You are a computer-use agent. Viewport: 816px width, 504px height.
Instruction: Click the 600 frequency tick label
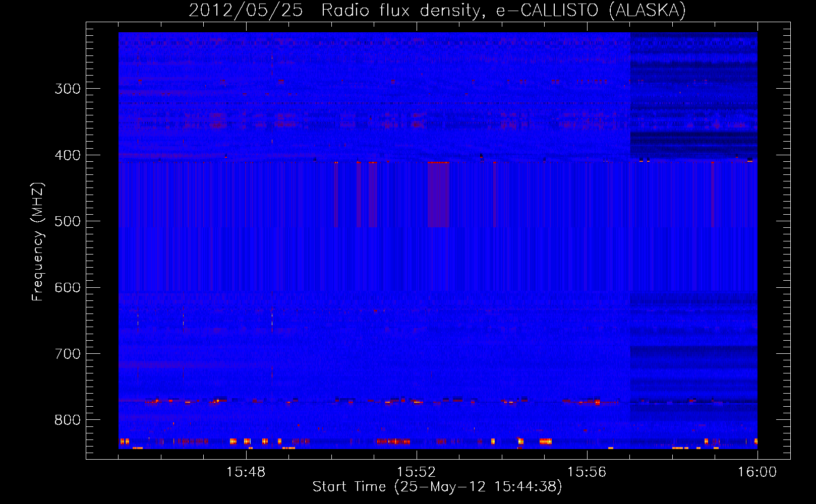click(x=68, y=288)
